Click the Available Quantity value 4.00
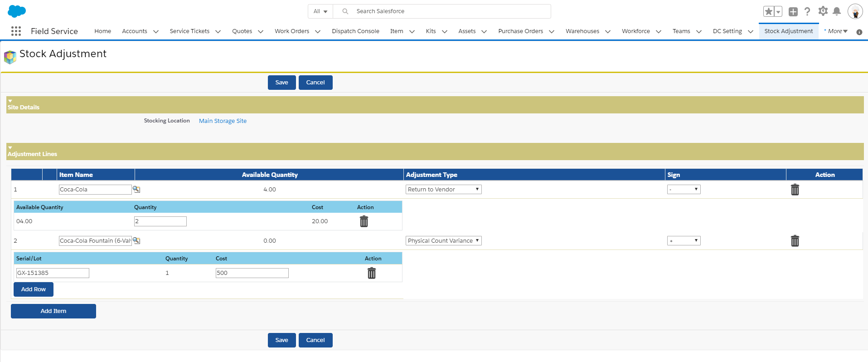The image size is (868, 362). tap(270, 190)
